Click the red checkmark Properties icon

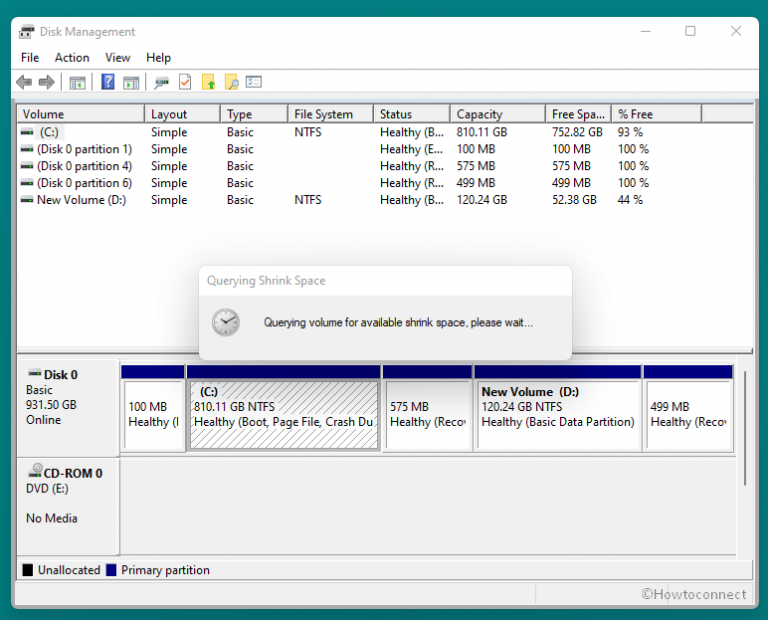point(185,83)
